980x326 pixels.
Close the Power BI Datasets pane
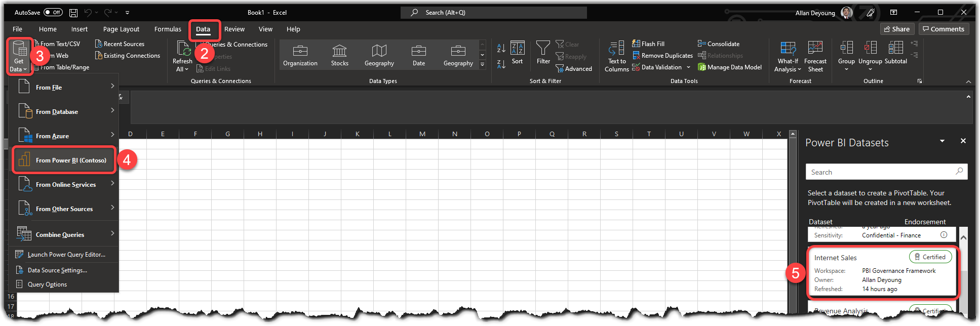(963, 141)
